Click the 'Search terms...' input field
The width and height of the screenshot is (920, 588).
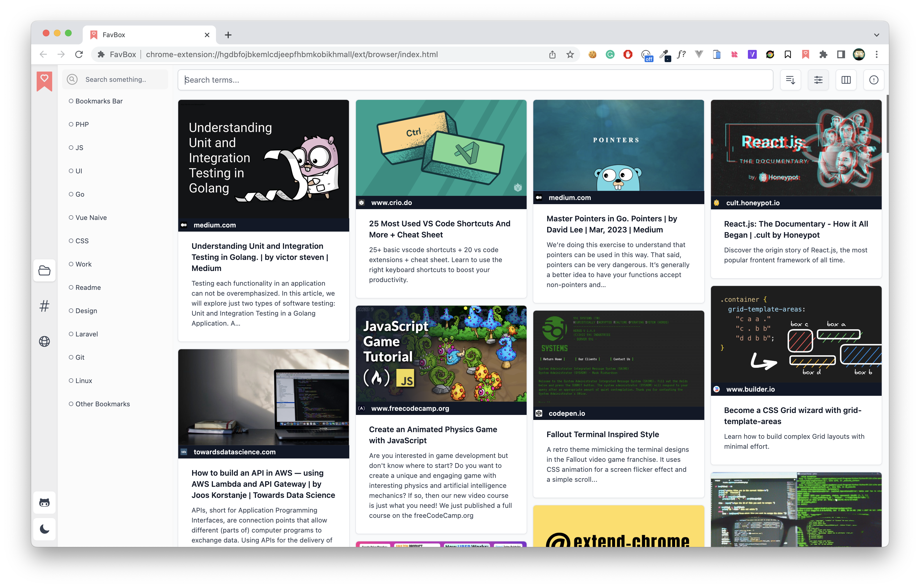click(475, 80)
